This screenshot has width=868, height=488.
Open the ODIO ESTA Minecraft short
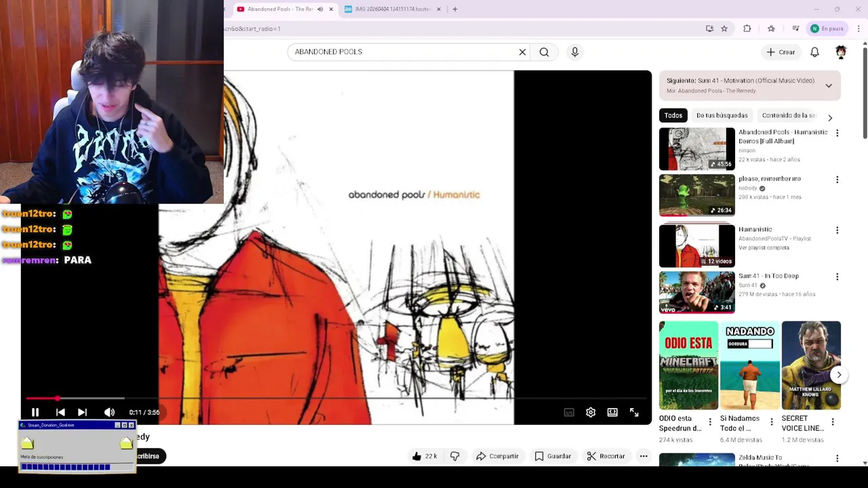pyautogui.click(x=688, y=365)
